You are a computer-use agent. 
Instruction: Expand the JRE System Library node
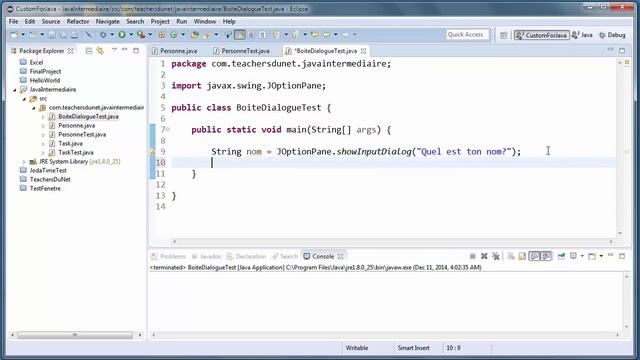point(24,162)
